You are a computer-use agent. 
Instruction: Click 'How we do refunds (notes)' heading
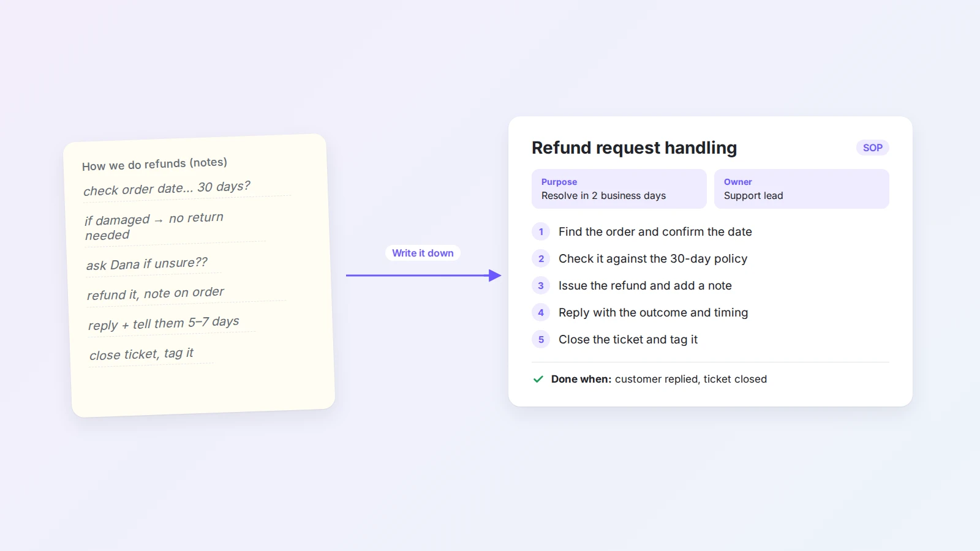click(x=154, y=164)
